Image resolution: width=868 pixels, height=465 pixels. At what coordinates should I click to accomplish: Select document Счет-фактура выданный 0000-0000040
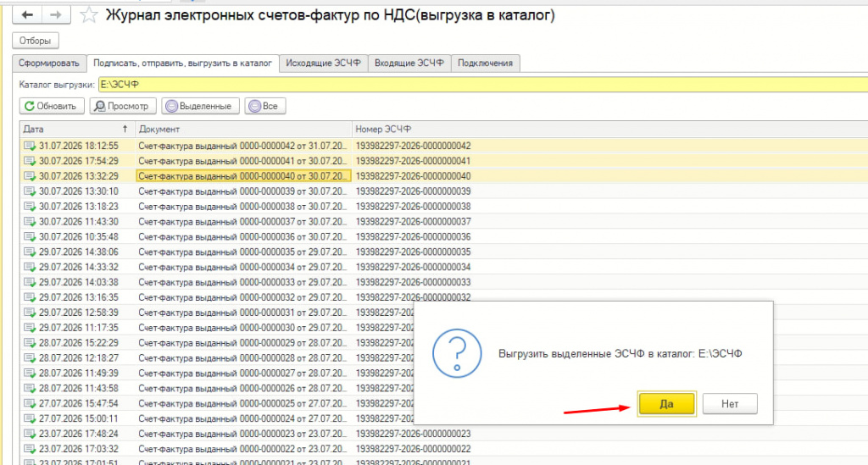(243, 176)
